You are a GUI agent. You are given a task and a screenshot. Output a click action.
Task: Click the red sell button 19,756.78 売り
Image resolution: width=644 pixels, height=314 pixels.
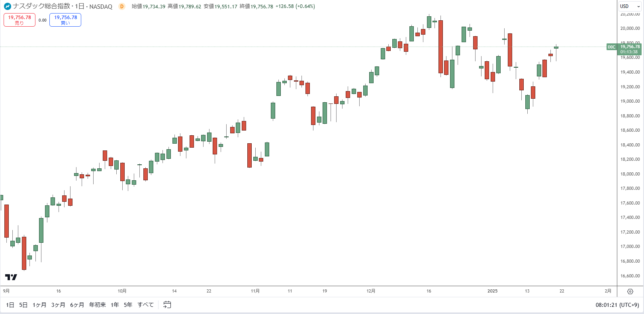[x=20, y=20]
